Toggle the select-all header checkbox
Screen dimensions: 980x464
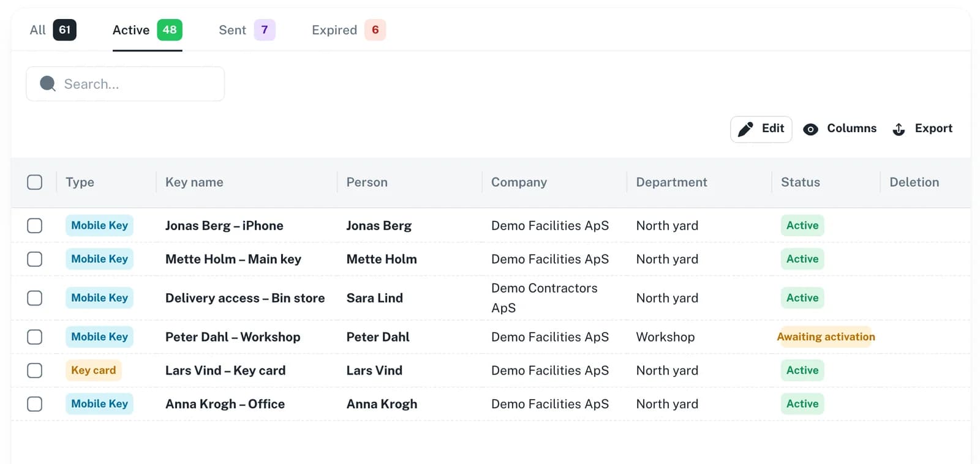click(35, 182)
